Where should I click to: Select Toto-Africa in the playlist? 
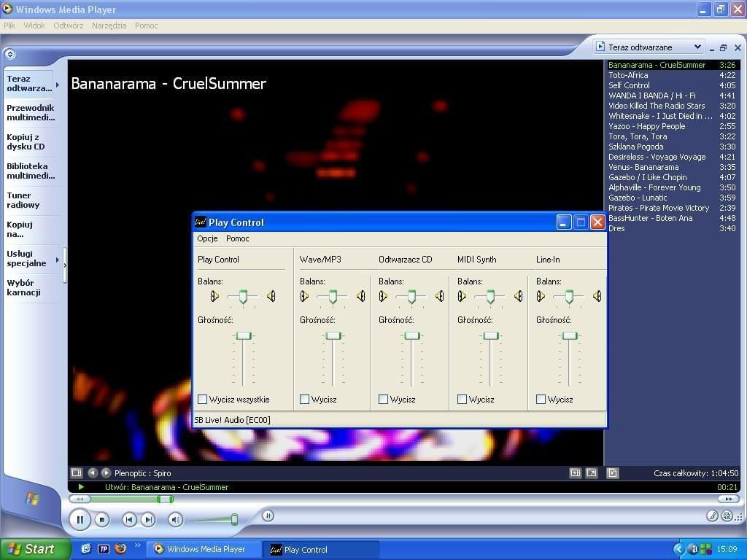click(672, 75)
